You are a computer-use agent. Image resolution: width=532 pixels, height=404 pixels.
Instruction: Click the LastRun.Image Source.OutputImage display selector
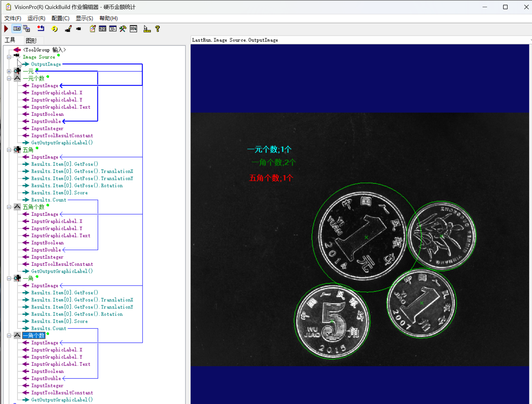(361, 40)
